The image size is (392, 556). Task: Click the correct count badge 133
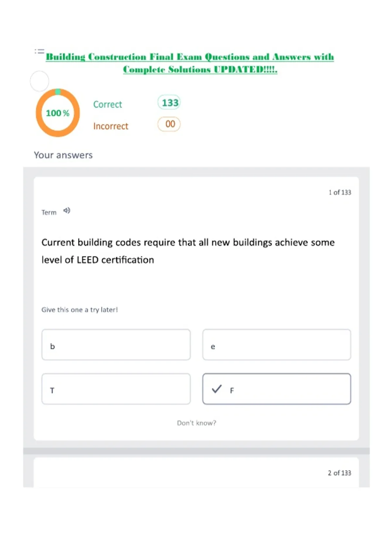click(169, 103)
